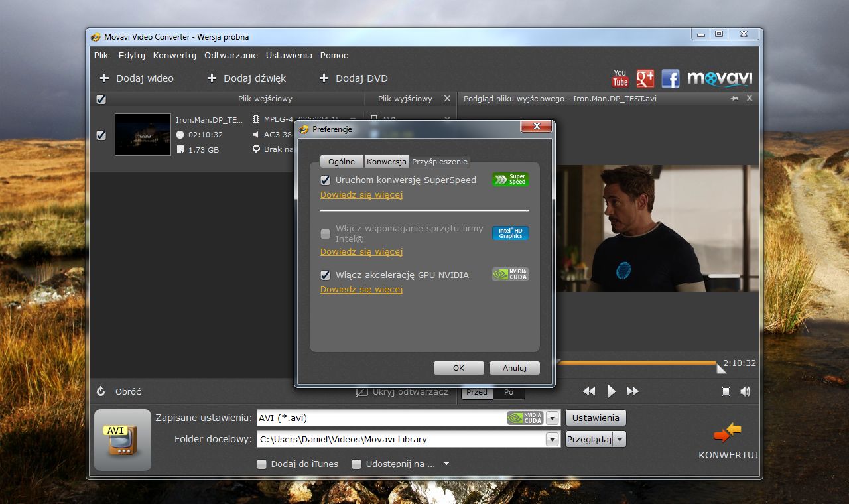Click the preview seek bar end handle

(x=721, y=367)
